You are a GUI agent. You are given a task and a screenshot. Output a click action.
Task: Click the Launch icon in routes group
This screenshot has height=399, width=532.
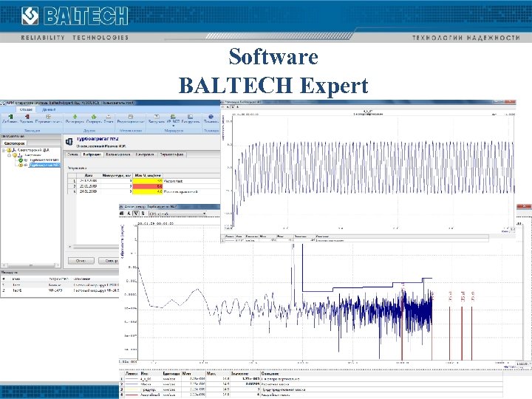157,117
